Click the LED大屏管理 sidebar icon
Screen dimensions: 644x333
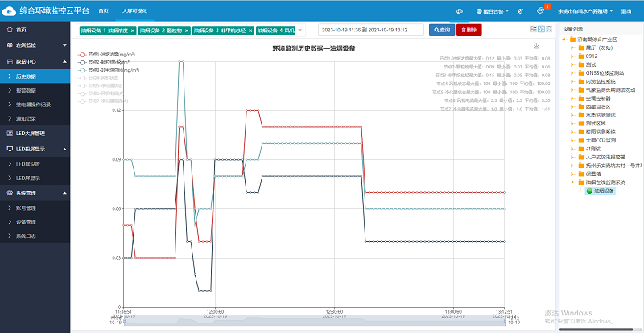point(10,134)
